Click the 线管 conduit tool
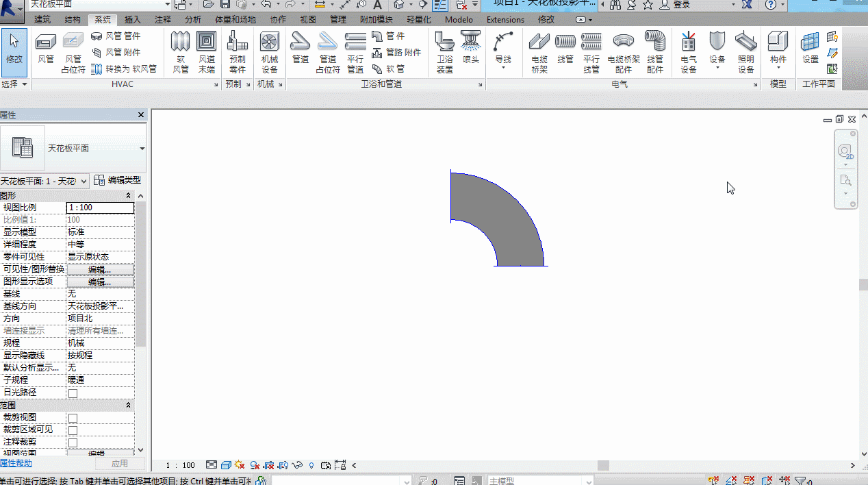Screen dimensions: 868x485 [x=565, y=49]
